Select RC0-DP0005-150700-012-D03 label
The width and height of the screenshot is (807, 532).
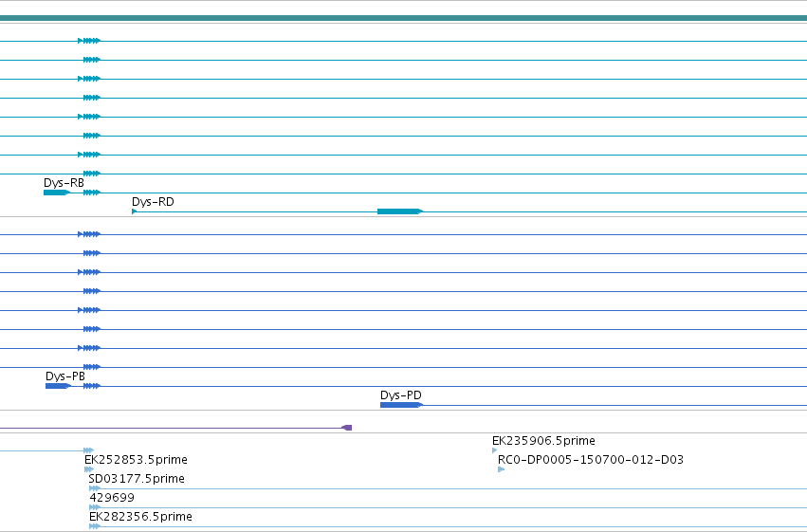coord(591,459)
